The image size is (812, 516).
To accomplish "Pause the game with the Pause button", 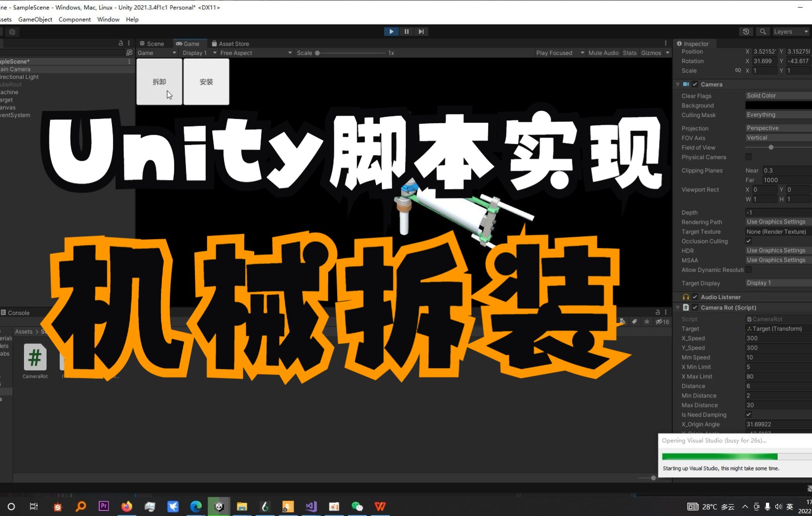I will click(x=407, y=32).
